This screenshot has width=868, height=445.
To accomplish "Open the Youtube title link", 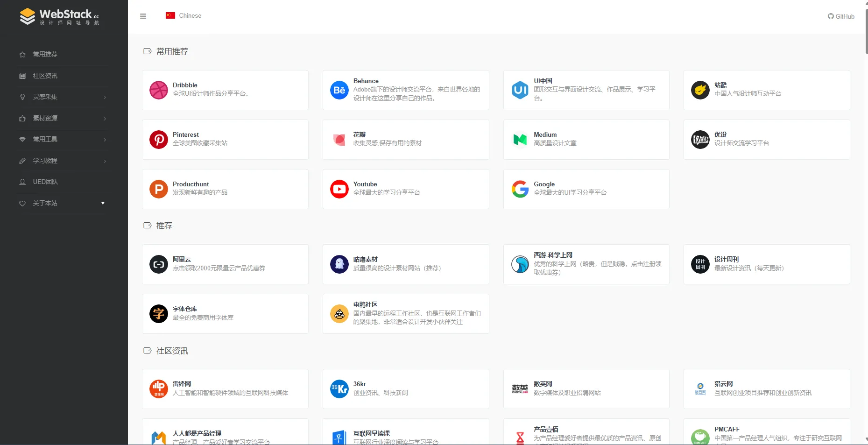I will (365, 184).
